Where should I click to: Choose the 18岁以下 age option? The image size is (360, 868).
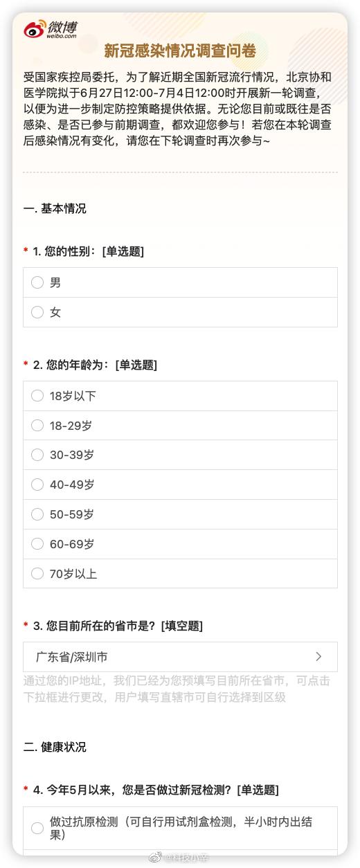coord(180,396)
